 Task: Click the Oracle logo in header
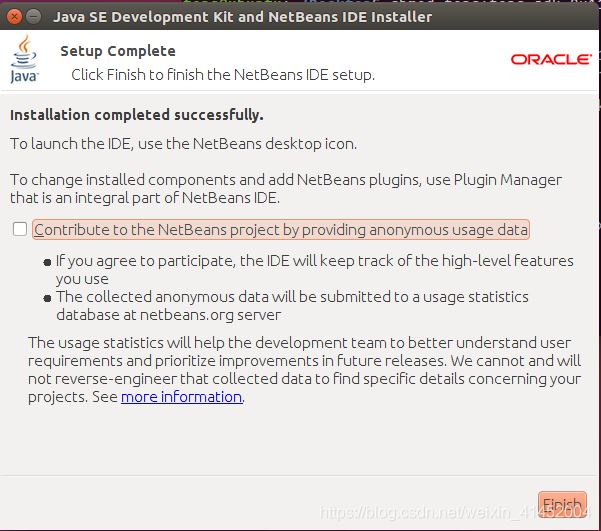point(550,59)
